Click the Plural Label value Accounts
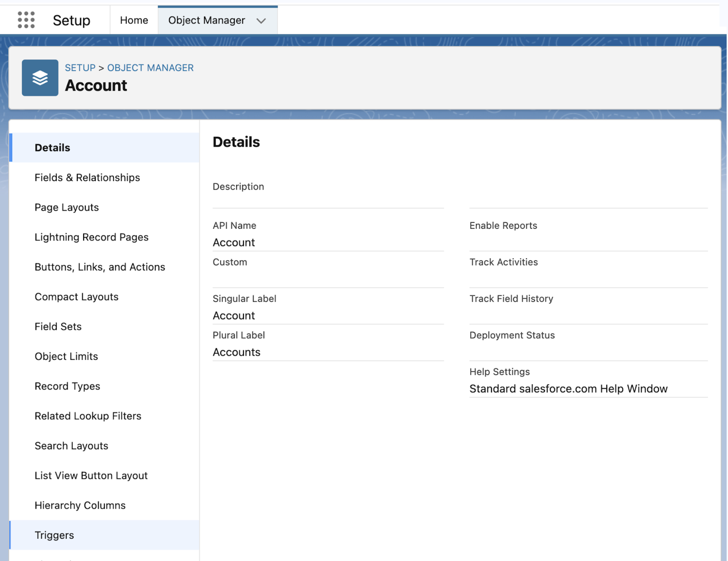The image size is (728, 561). [236, 352]
